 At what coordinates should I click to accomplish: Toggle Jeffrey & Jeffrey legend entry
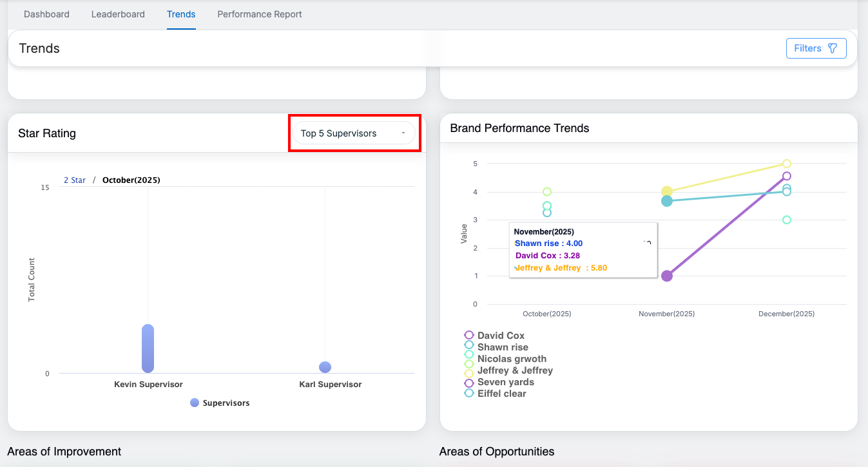[514, 370]
